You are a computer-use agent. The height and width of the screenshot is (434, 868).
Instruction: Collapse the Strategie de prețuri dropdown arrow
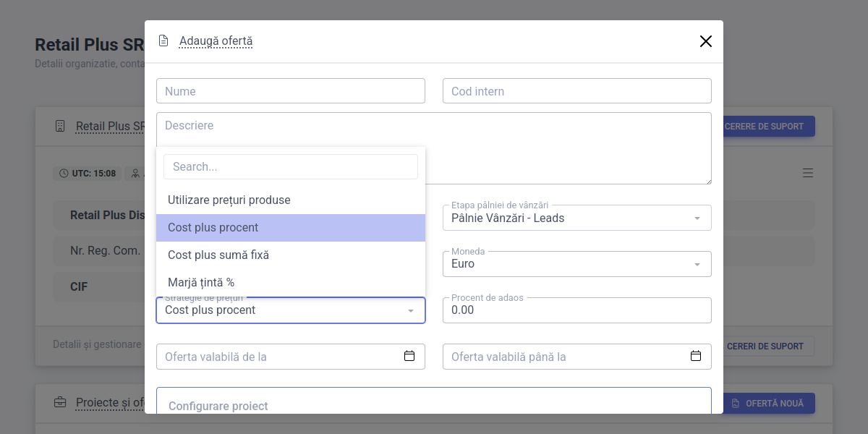click(411, 311)
